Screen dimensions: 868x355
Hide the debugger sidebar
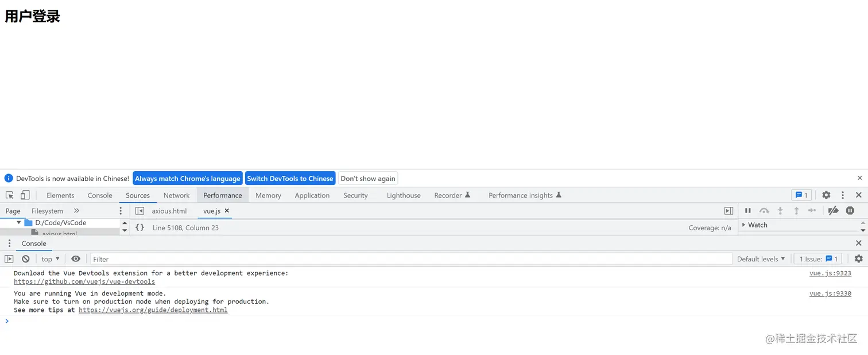pyautogui.click(x=728, y=211)
